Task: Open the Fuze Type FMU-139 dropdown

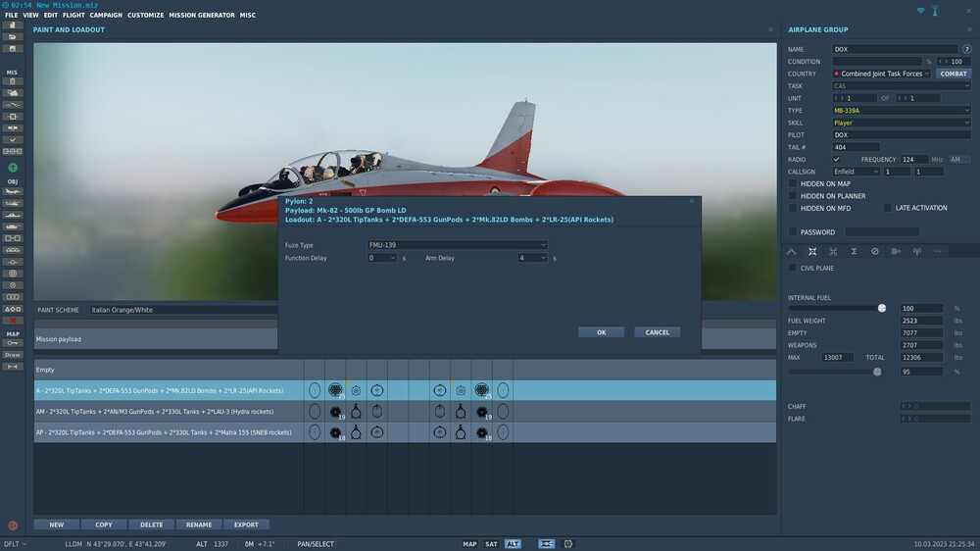Action: click(458, 245)
